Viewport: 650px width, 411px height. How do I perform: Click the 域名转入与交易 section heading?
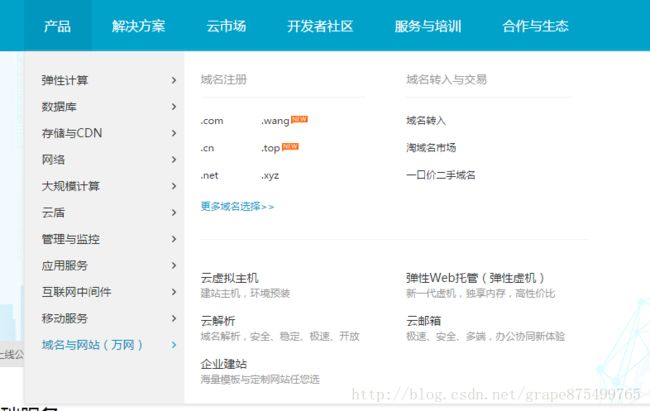click(446, 79)
